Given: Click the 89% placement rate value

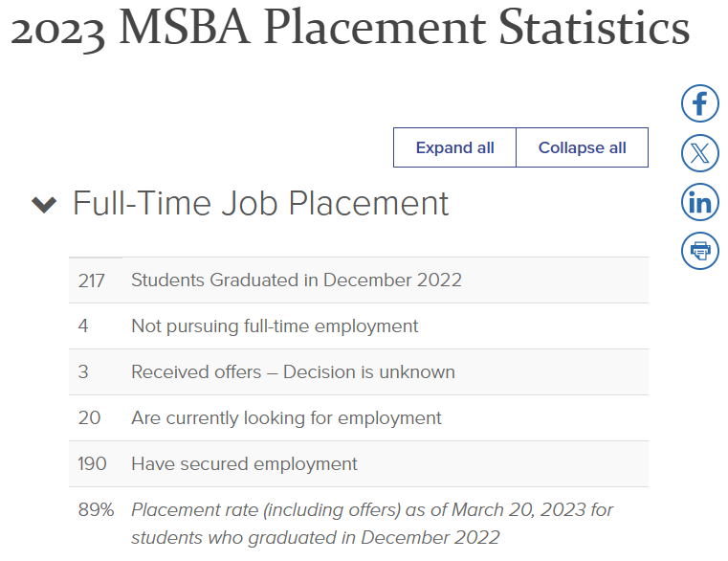Looking at the screenshot, I should (x=96, y=510).
